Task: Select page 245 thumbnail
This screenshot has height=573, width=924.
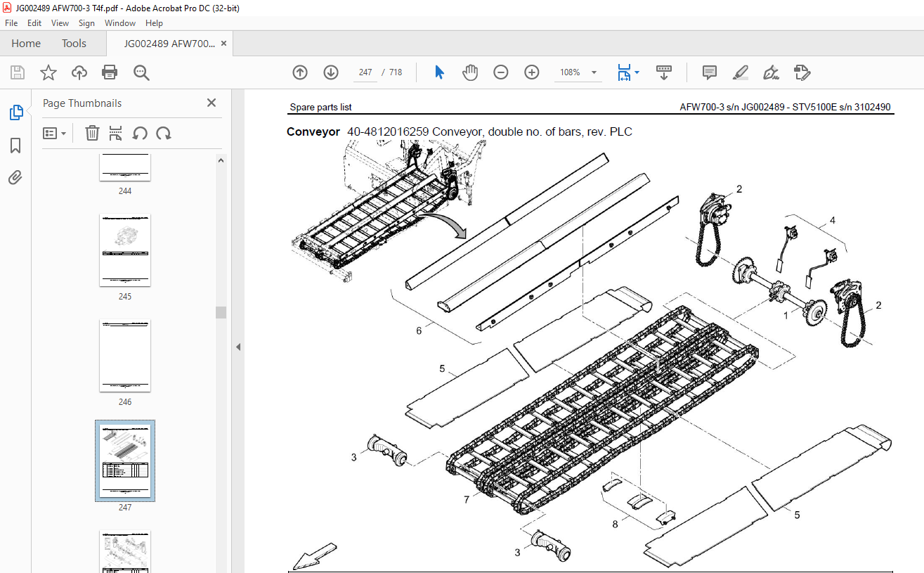Action: point(125,250)
